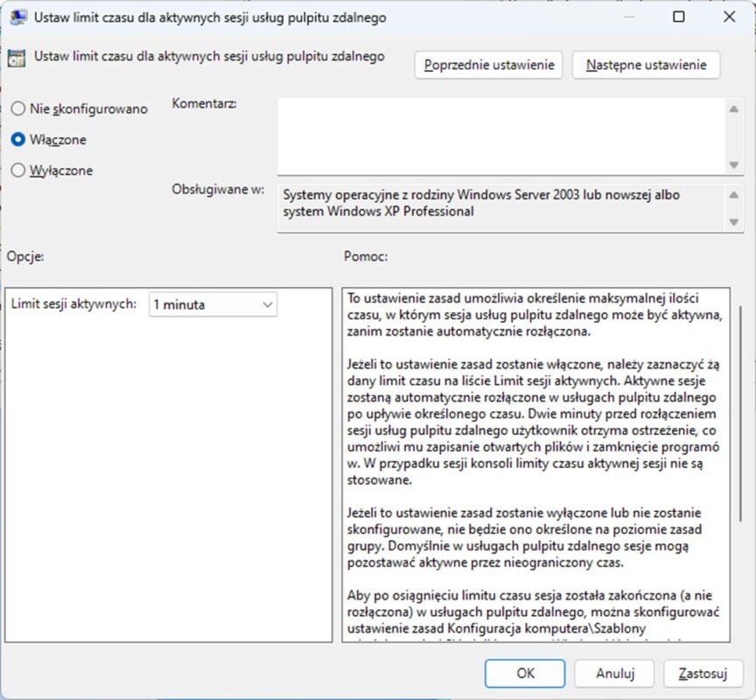Minimize the policy settings window
Image resolution: width=756 pixels, height=700 pixels.
point(629,17)
